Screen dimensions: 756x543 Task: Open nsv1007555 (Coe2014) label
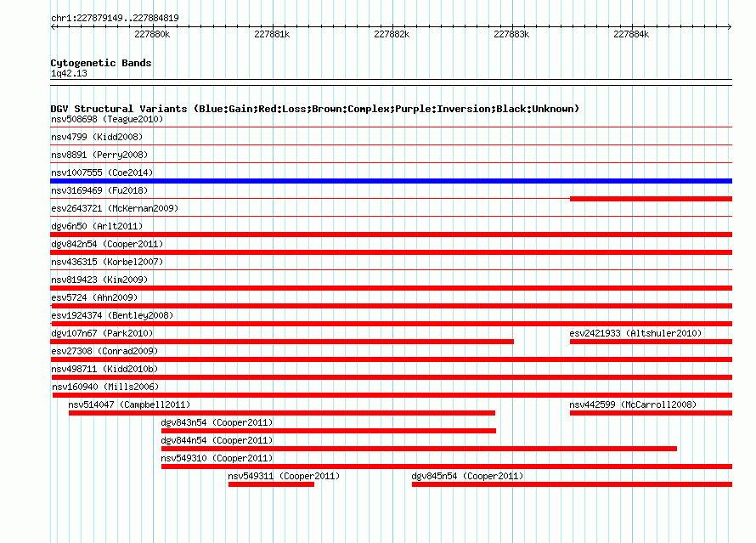pos(102,173)
